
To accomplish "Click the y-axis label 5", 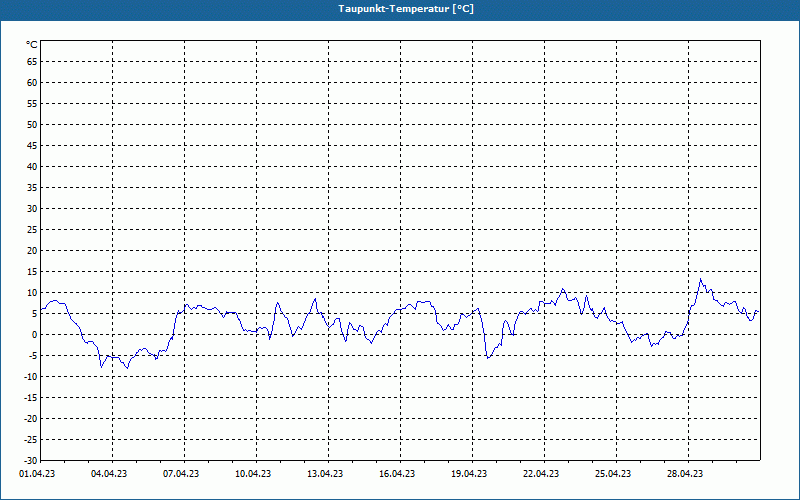I will click(x=35, y=314).
